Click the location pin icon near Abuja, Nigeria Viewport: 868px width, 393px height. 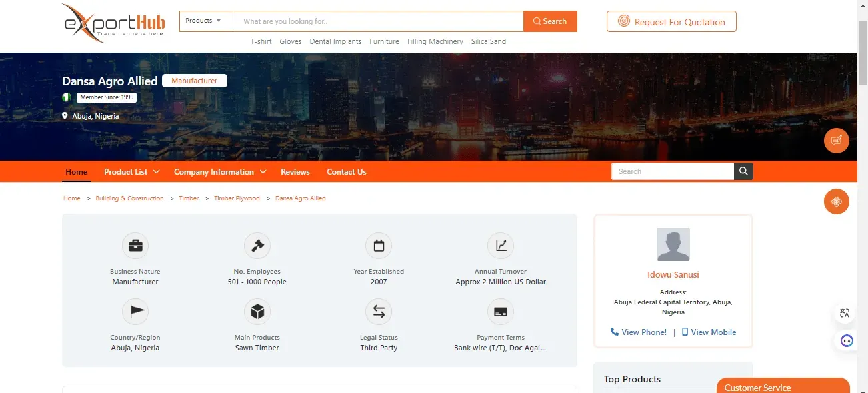(x=65, y=116)
